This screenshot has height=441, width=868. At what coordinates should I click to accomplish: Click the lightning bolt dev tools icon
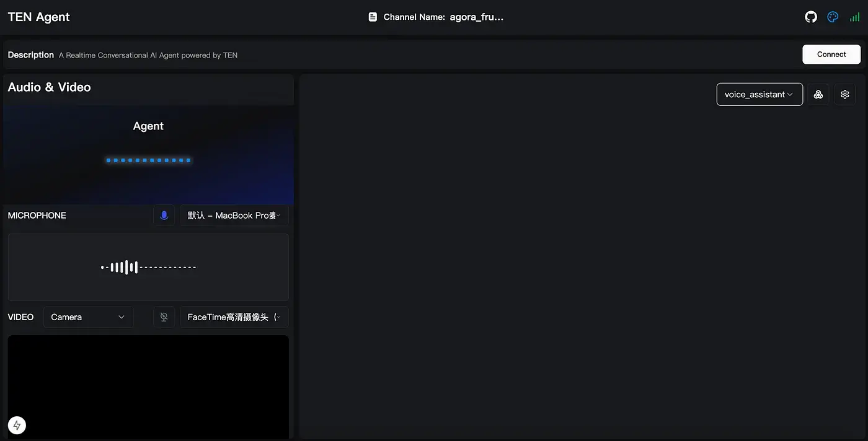point(17,426)
